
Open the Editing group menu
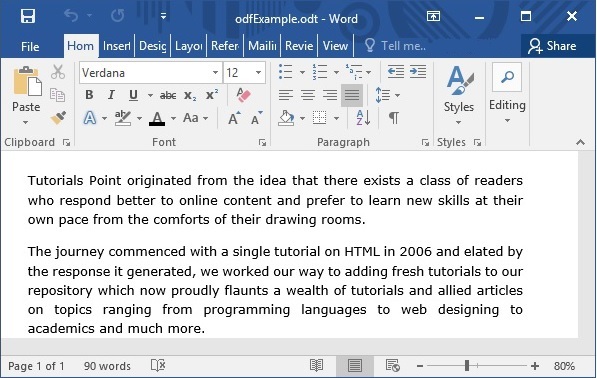click(507, 94)
